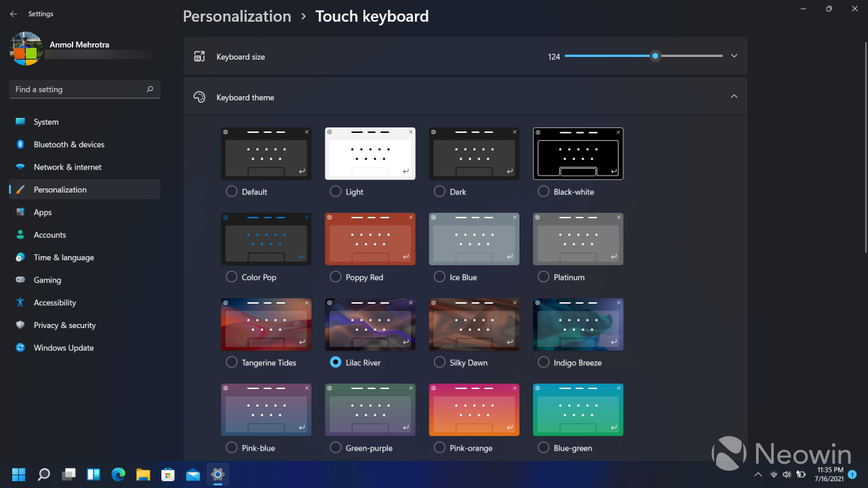Click the taskbar Search icon
The image size is (868, 488).
click(43, 474)
